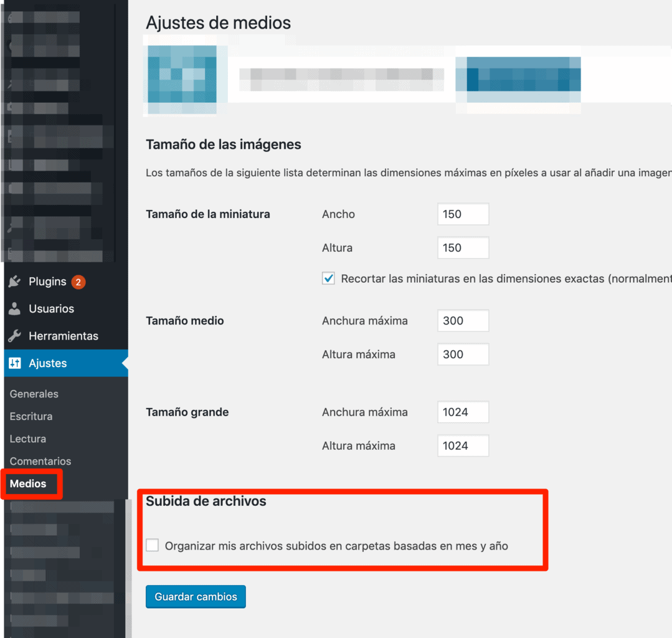Select the Medios submenu item
The width and height of the screenshot is (672, 638).
tap(28, 483)
